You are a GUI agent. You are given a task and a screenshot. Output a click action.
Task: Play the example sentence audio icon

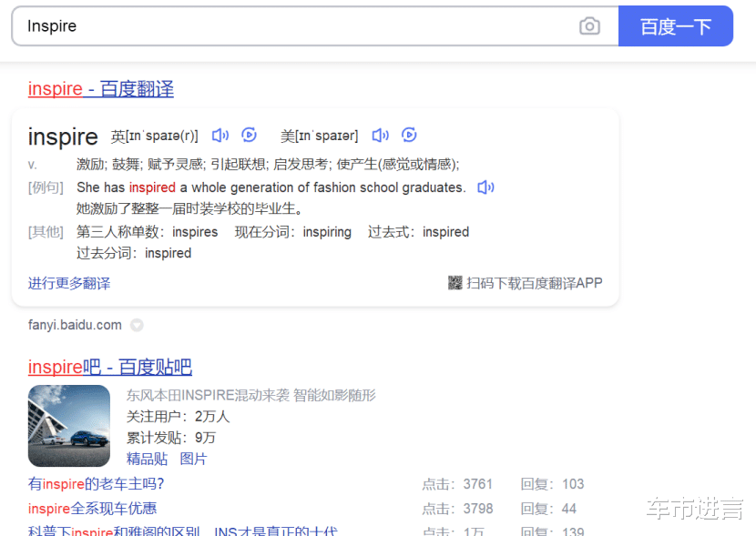tap(485, 187)
